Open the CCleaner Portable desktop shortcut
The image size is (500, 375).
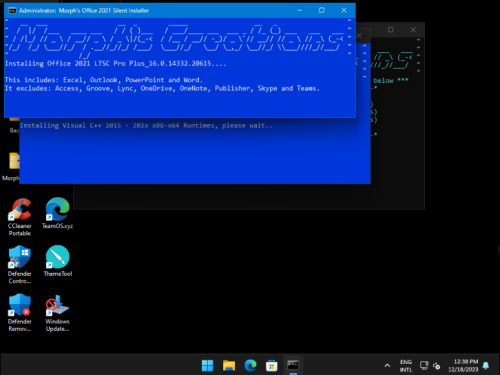tap(20, 217)
